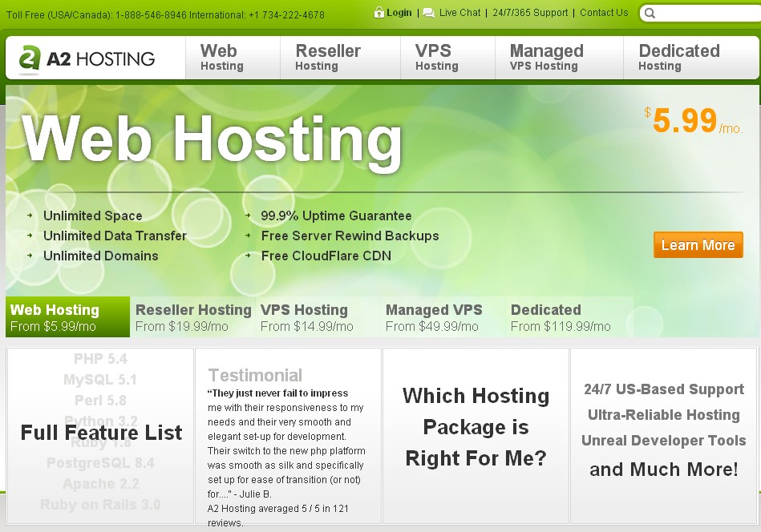The height and width of the screenshot is (532, 761).
Task: Click the arrow bullet beside Unlimited Space
Action: click(x=30, y=216)
